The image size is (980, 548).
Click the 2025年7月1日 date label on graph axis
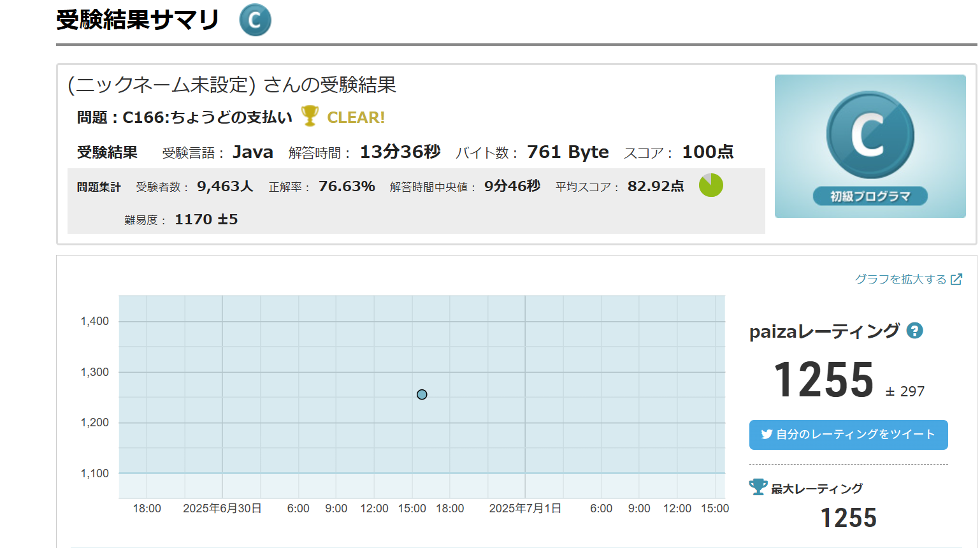[x=524, y=508]
